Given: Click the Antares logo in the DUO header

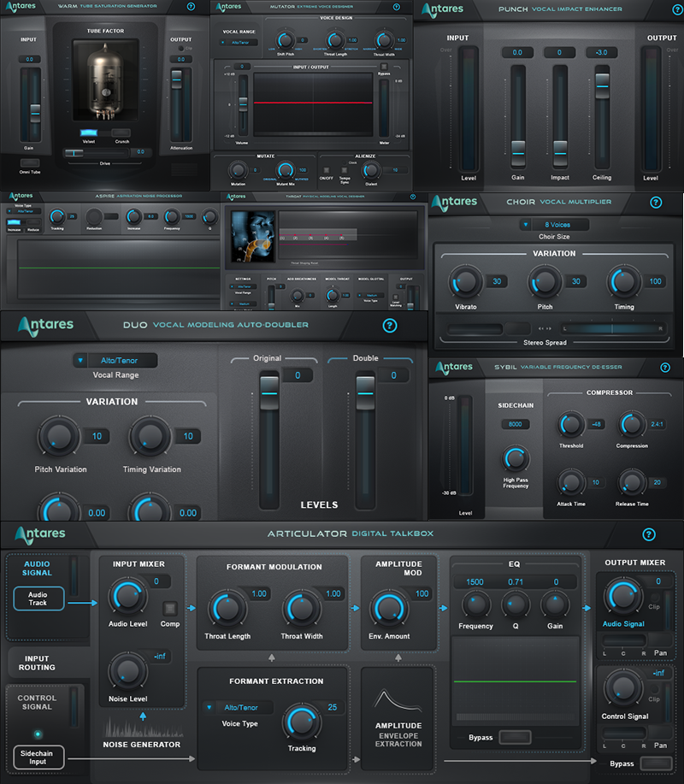Looking at the screenshot, I should pyautogui.click(x=45, y=326).
